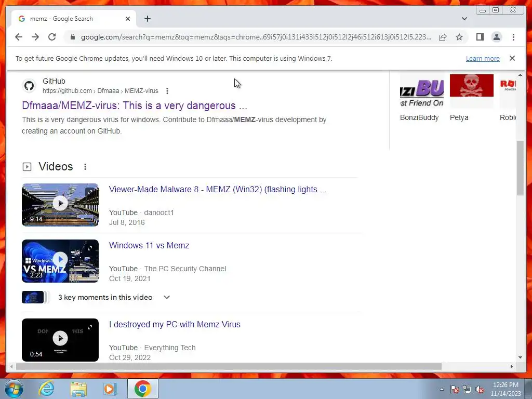This screenshot has height=399, width=532.
Task: Open the Action Center flag icon
Action: point(455,389)
